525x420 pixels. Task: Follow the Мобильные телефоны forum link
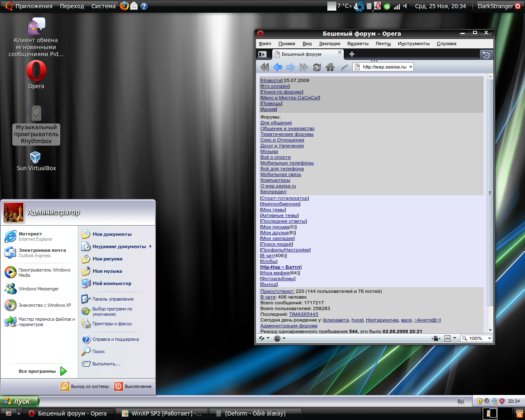click(287, 163)
